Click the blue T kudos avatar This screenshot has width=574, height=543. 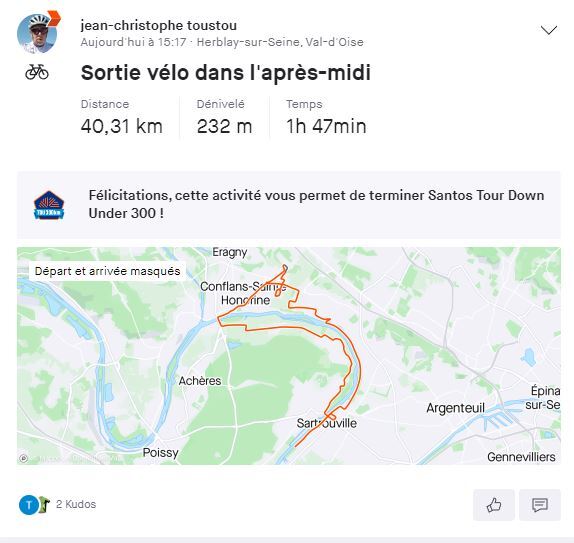pyautogui.click(x=29, y=505)
